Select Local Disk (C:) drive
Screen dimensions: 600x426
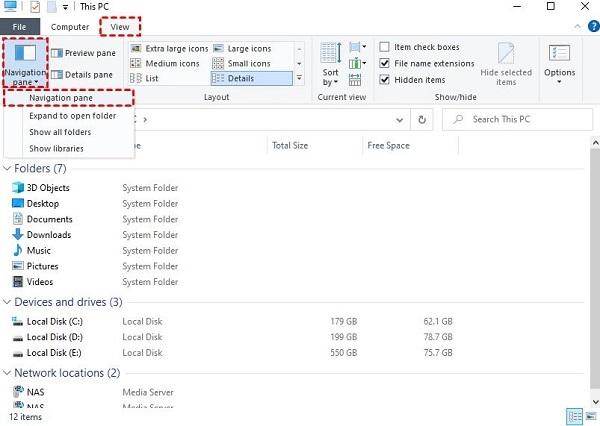coord(47,322)
